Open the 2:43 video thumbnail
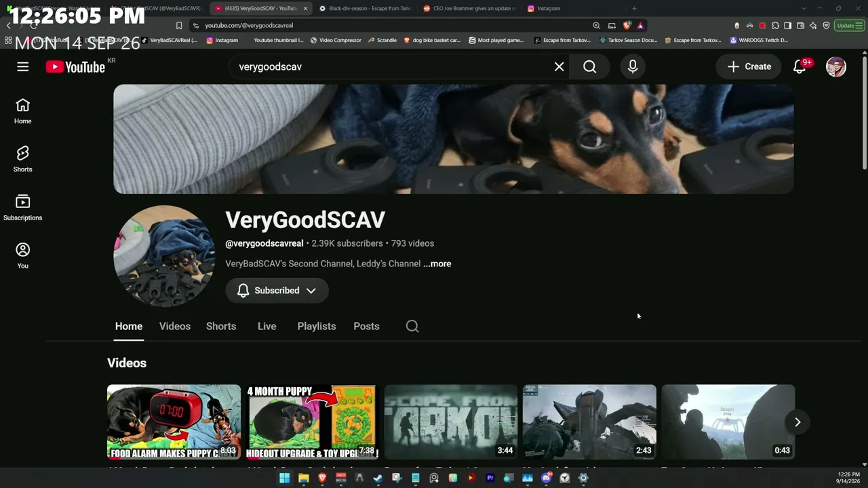 [x=589, y=422]
